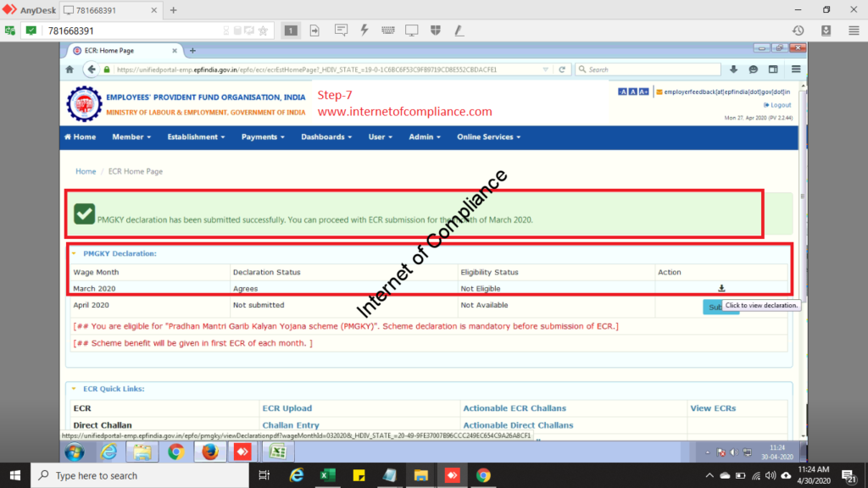Open AnyDesk keyboard settings icon
This screenshot has width=868, height=488.
pyautogui.click(x=388, y=30)
